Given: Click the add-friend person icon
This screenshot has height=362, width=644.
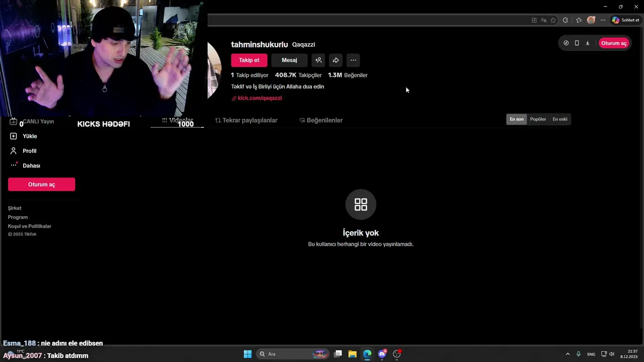Looking at the screenshot, I should tap(318, 60).
